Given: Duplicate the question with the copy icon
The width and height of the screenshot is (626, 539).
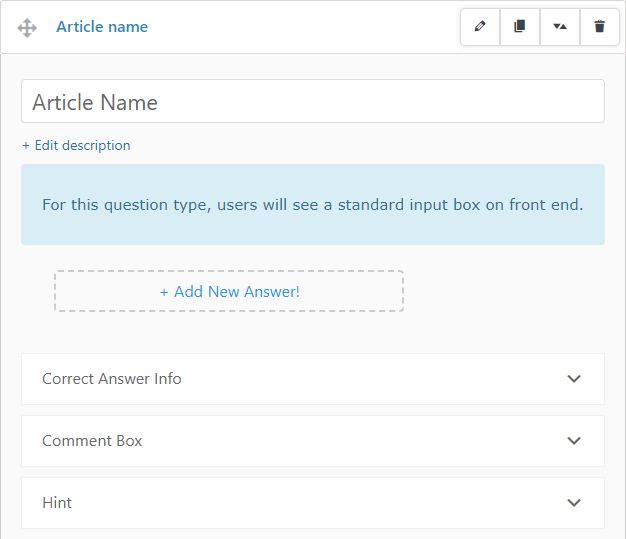Looking at the screenshot, I should 519,27.
